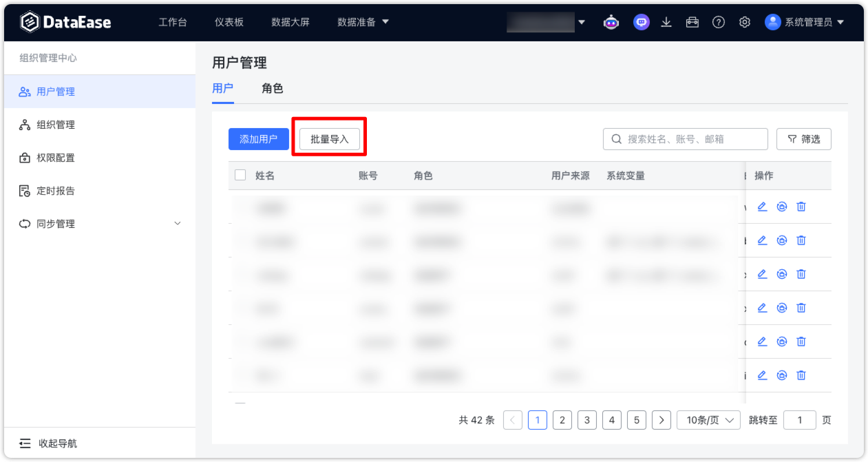868x462 pixels.
Task: Click the download icon in the top bar
Action: (x=666, y=22)
